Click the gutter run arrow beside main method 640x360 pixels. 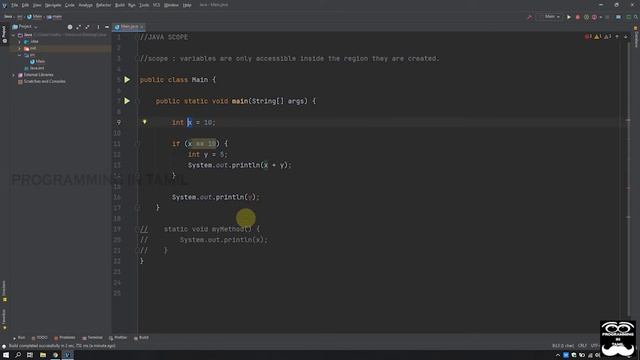click(x=127, y=101)
